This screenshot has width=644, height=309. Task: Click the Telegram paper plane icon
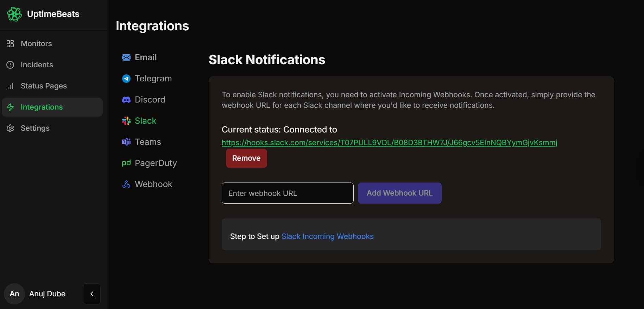click(126, 79)
